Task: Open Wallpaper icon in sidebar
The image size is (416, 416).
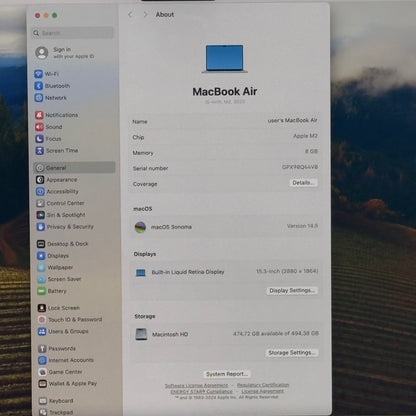Action: tap(41, 267)
